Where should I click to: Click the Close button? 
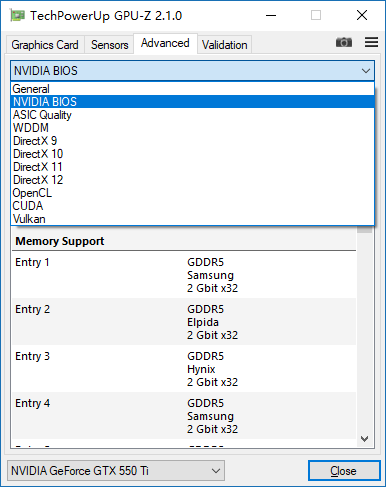pos(344,471)
